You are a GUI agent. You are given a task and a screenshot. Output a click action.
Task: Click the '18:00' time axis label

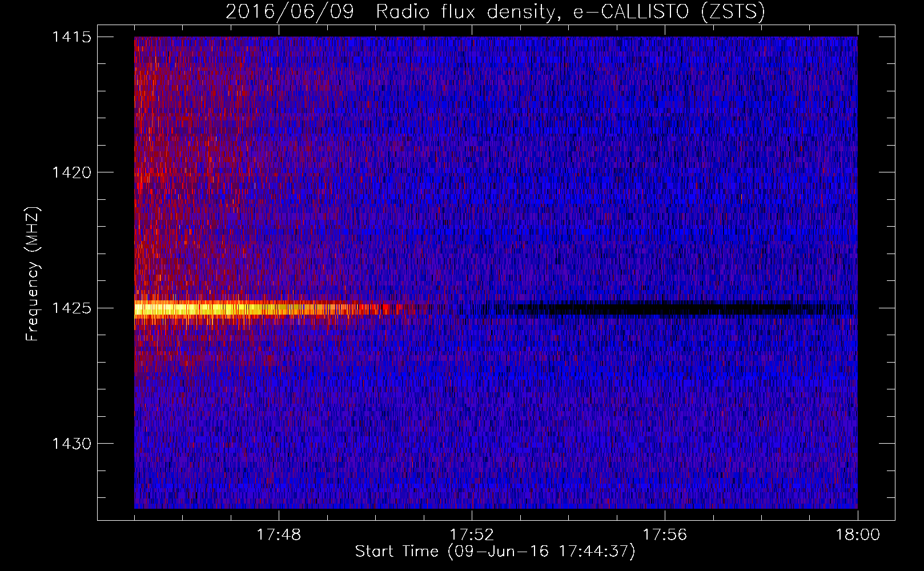858,535
